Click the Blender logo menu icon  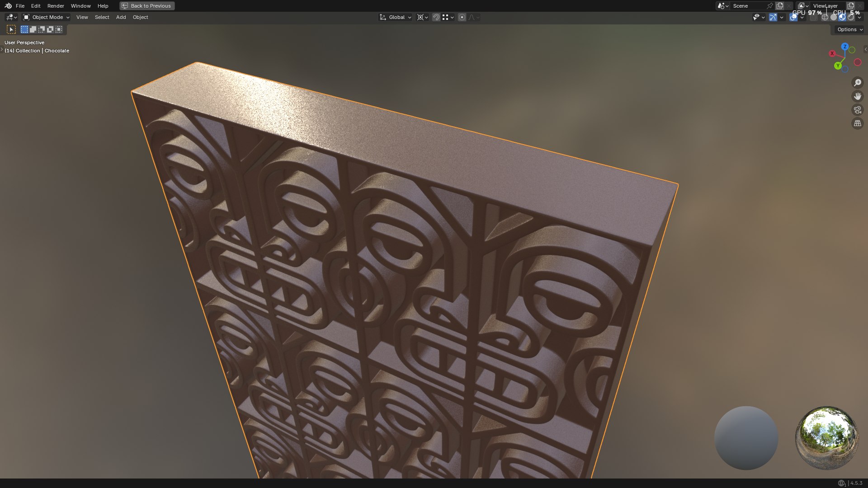[8, 6]
